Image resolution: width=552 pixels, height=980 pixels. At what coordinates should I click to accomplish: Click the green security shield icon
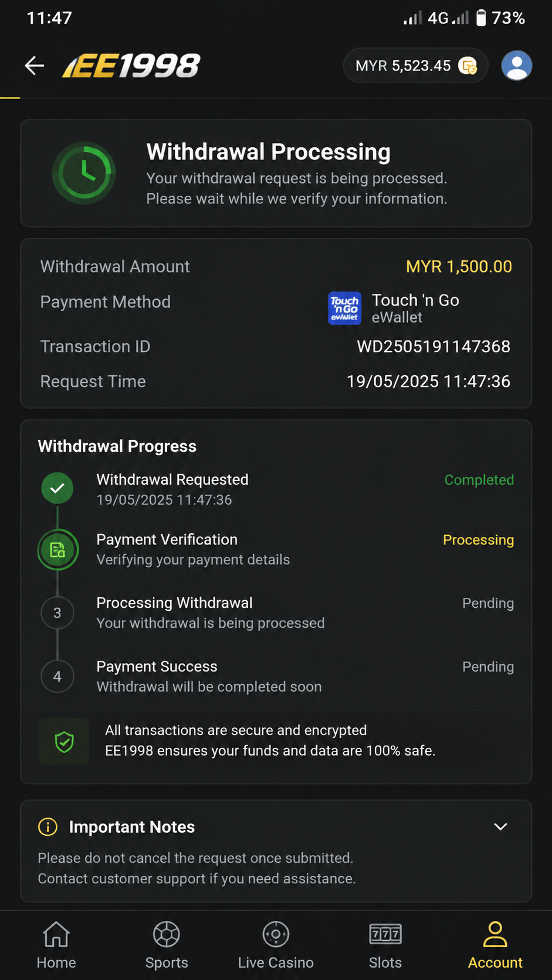pyautogui.click(x=64, y=741)
